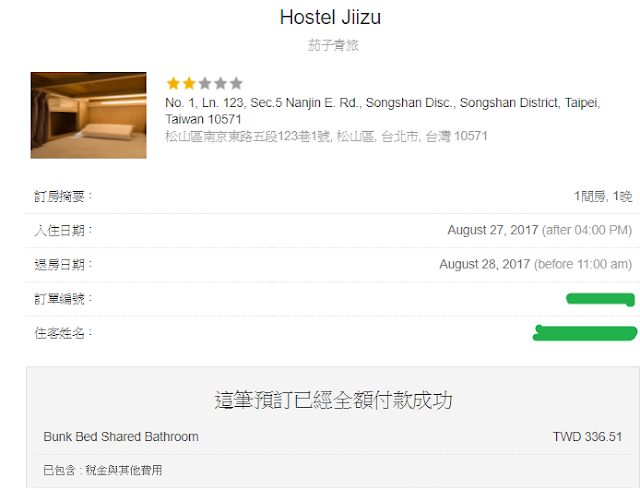Click the 這筆預訂已經全額付款成功 payment confirmation heading
Viewport: 640px width, 490px height.
click(333, 400)
